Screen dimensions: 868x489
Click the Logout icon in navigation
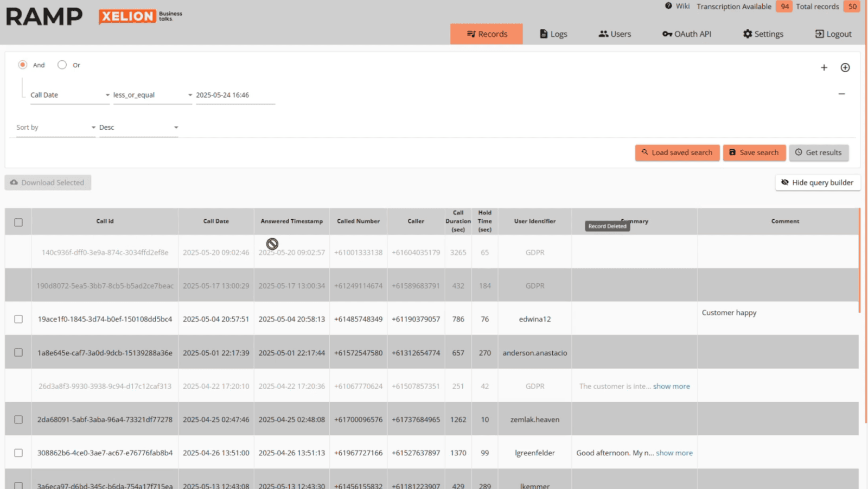pos(819,34)
